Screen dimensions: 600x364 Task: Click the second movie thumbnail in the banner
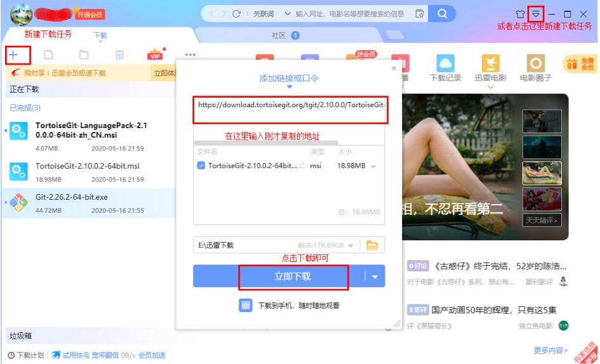click(542, 147)
